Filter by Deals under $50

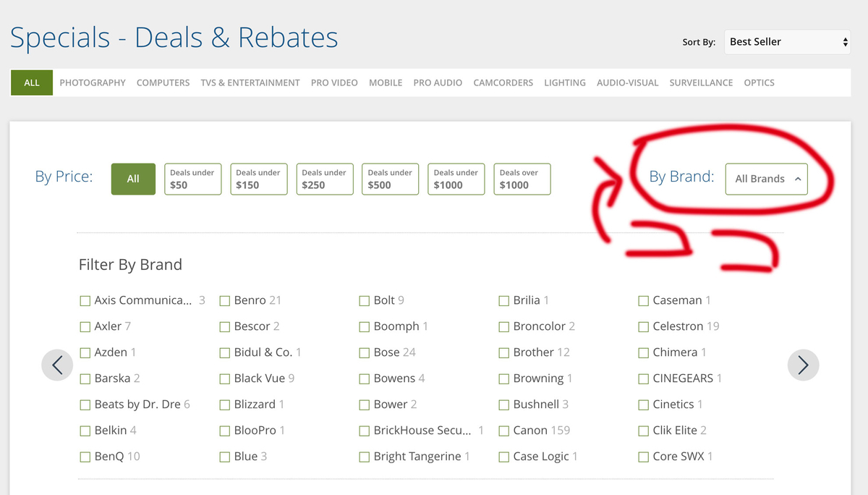(192, 179)
